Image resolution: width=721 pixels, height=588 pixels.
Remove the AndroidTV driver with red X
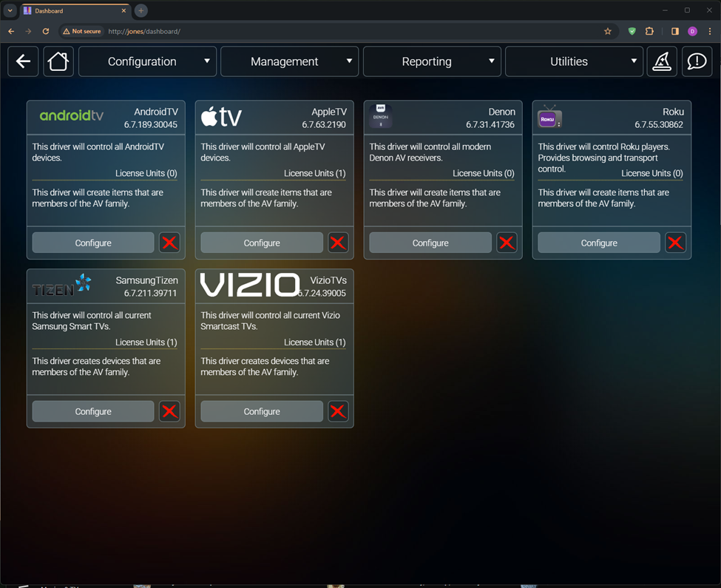pos(169,243)
